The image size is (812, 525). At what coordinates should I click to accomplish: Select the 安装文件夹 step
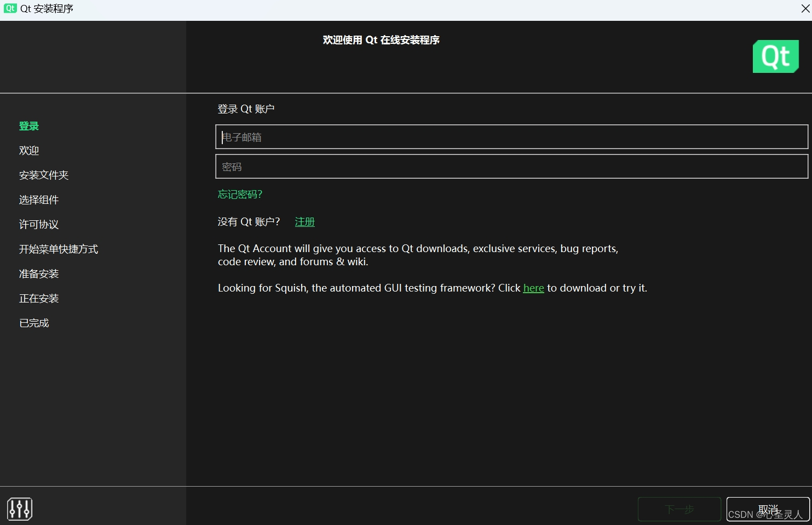pos(44,175)
